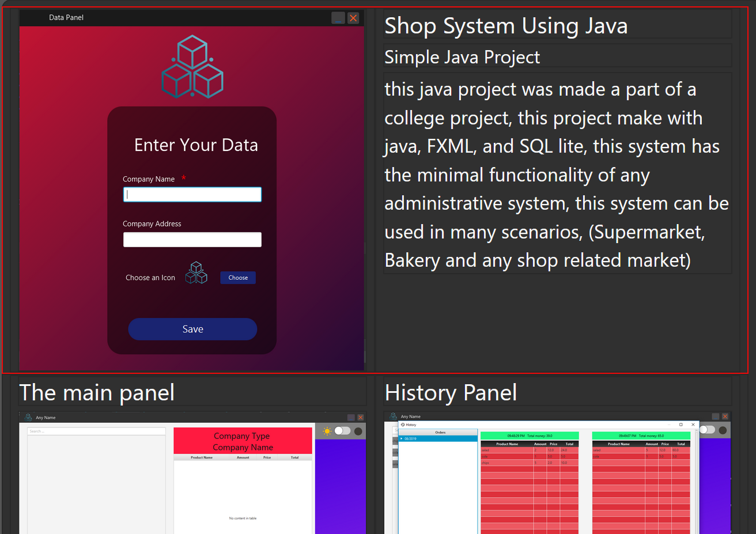Toggle the theme switch behind History window
Image resolution: width=756 pixels, height=534 pixels.
708,430
